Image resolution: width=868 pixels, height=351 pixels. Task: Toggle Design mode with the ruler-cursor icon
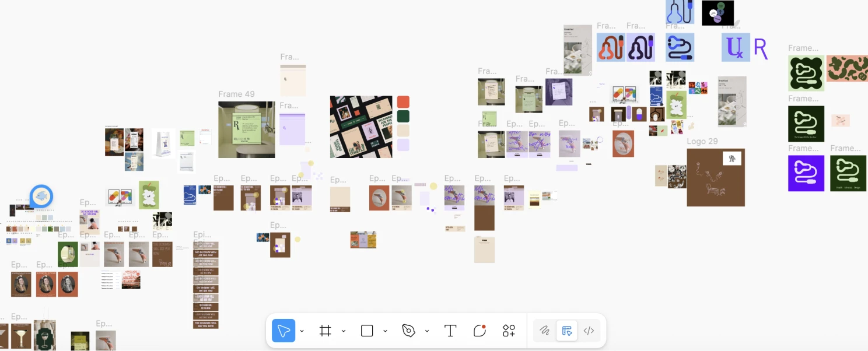566,331
